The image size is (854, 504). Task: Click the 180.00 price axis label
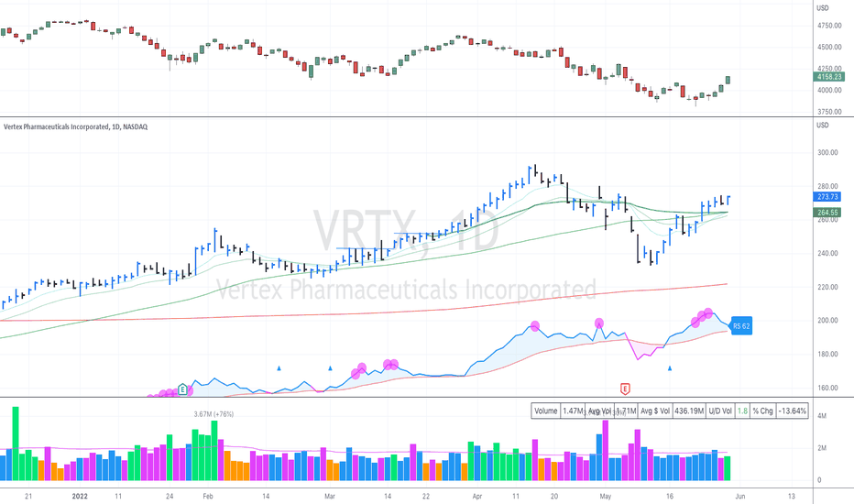click(827, 354)
